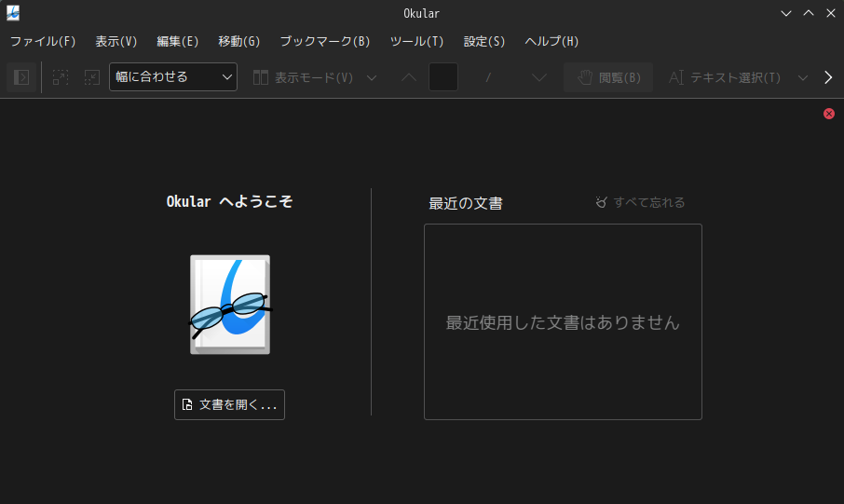Minimize the Okular window
The height and width of the screenshot is (504, 844).
[x=786, y=13]
